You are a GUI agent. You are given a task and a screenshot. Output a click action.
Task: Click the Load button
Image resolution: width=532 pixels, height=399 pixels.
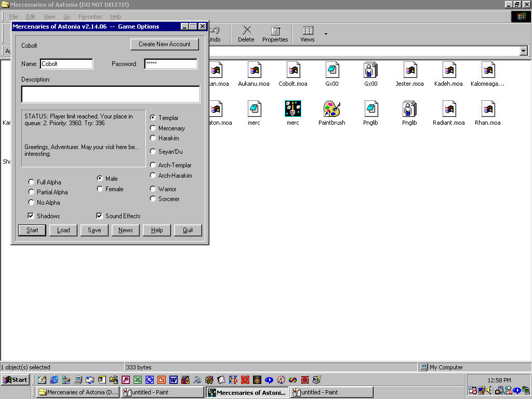point(63,230)
